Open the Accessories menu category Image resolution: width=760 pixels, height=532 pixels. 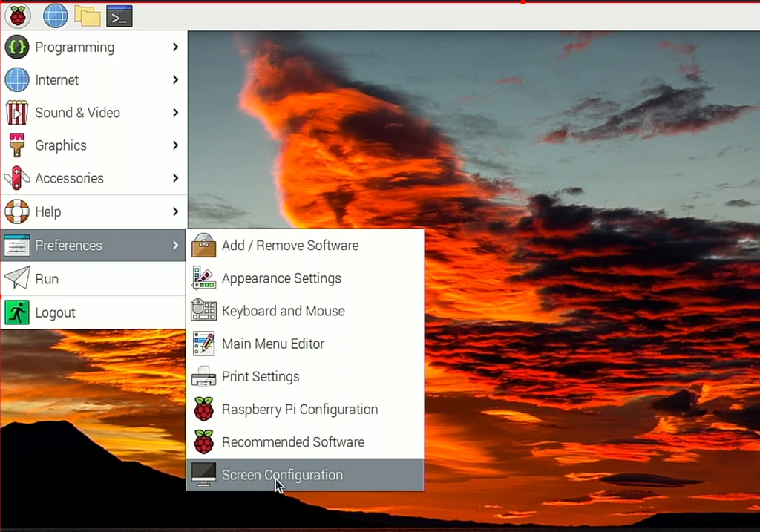pos(69,178)
